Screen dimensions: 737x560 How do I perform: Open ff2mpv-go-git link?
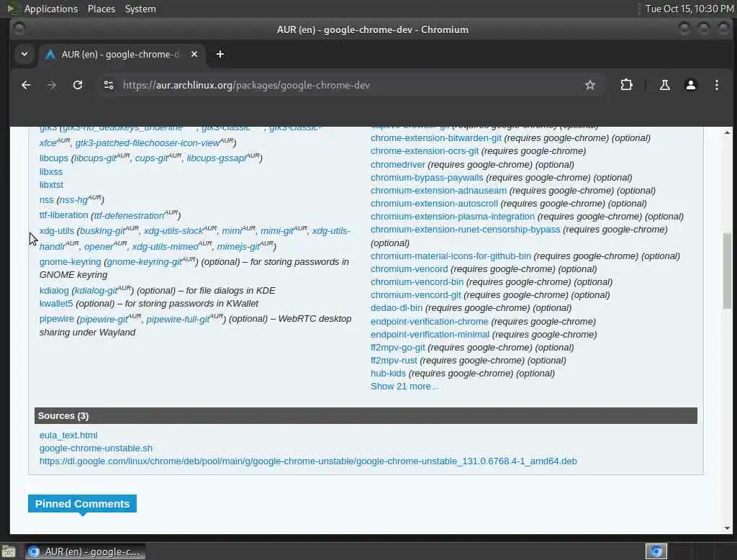397,348
